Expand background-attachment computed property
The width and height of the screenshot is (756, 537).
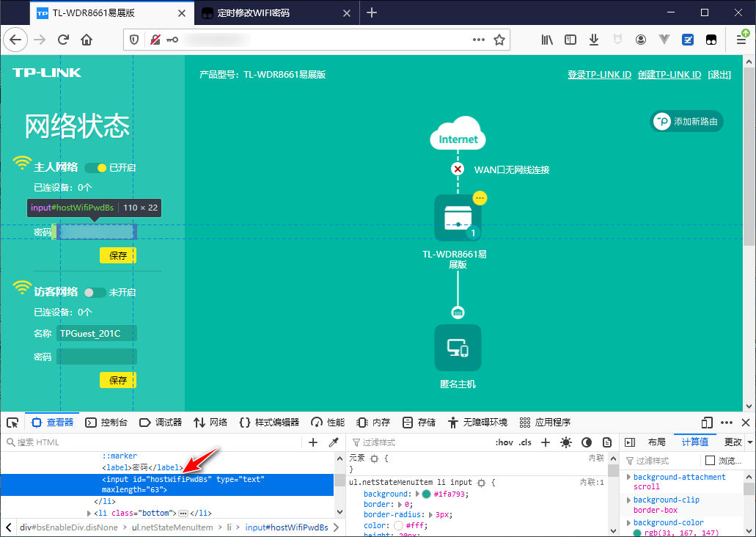tap(628, 477)
